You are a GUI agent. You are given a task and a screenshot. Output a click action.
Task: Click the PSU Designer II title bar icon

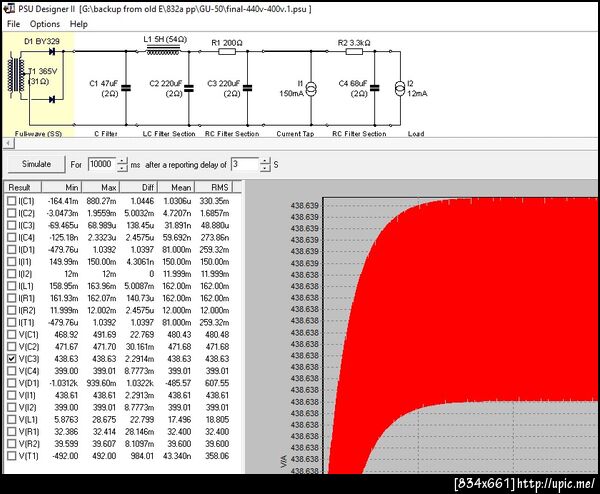click(x=9, y=8)
